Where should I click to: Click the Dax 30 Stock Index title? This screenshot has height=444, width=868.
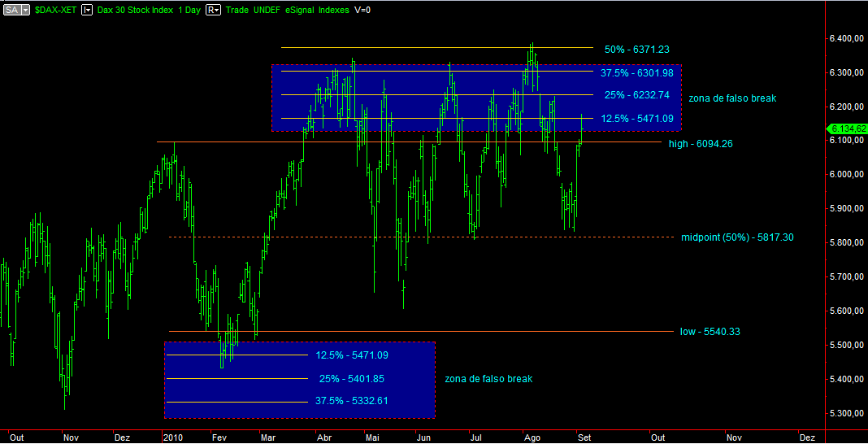(x=135, y=10)
